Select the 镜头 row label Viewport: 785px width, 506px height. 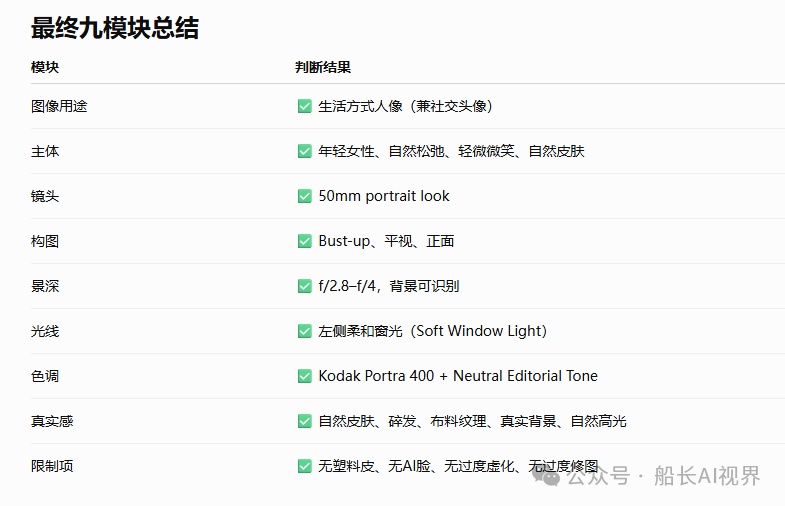pyautogui.click(x=45, y=196)
